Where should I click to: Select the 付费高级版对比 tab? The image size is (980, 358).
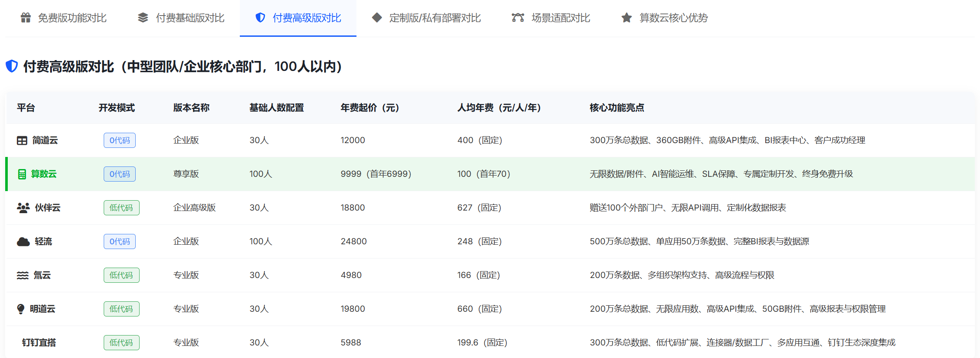coord(306,18)
